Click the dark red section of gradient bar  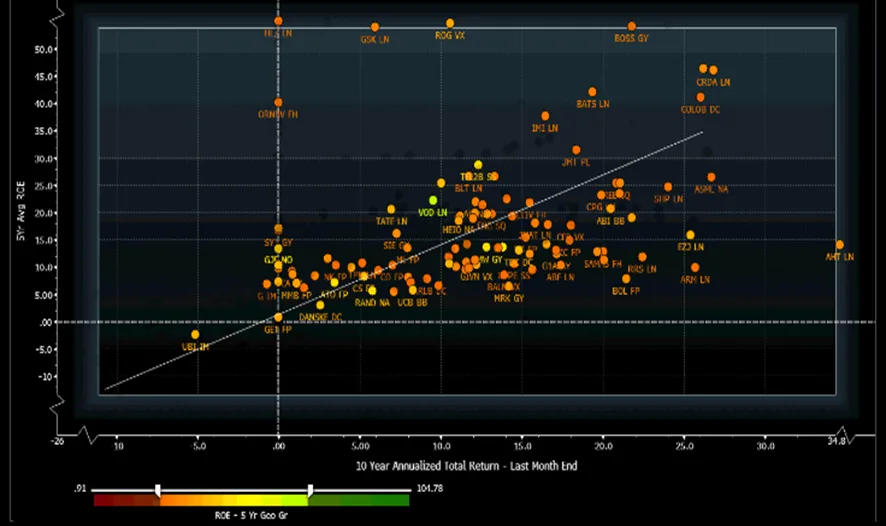110,500
